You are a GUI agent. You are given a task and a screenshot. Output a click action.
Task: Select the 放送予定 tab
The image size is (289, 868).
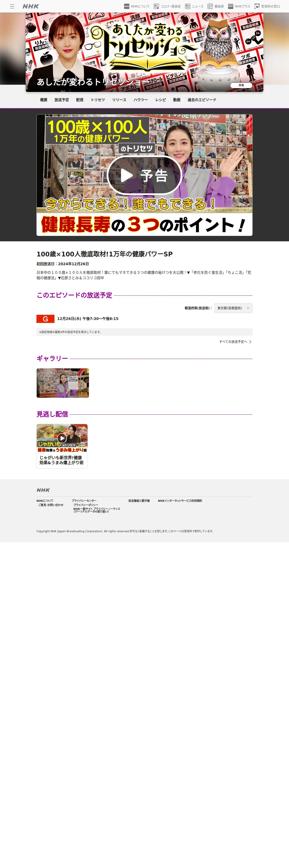(x=62, y=100)
